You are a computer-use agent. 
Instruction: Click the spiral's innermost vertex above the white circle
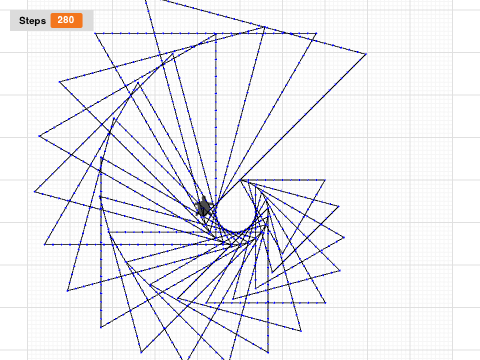[x=240, y=180]
